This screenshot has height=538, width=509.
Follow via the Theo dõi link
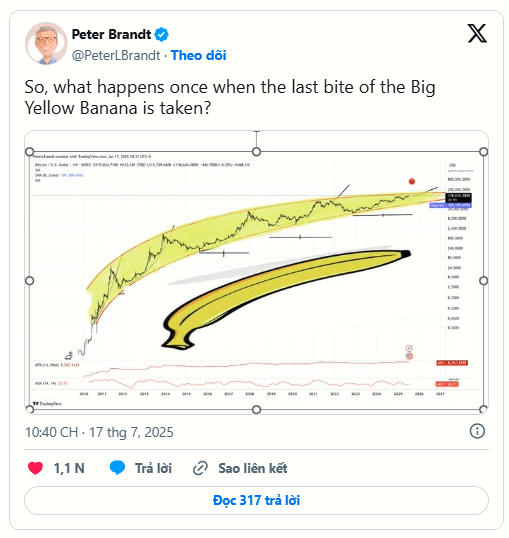click(199, 56)
